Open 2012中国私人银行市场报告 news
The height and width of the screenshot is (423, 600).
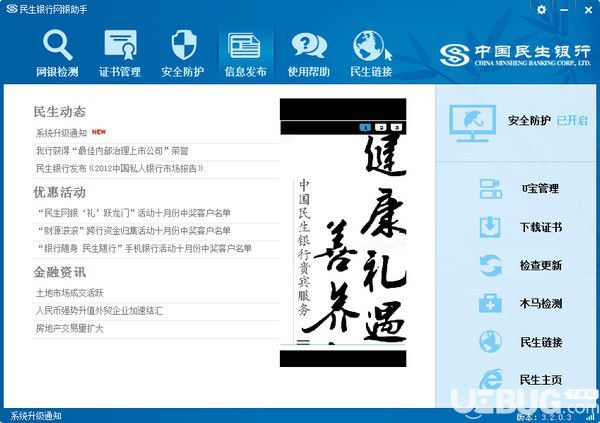click(x=120, y=168)
